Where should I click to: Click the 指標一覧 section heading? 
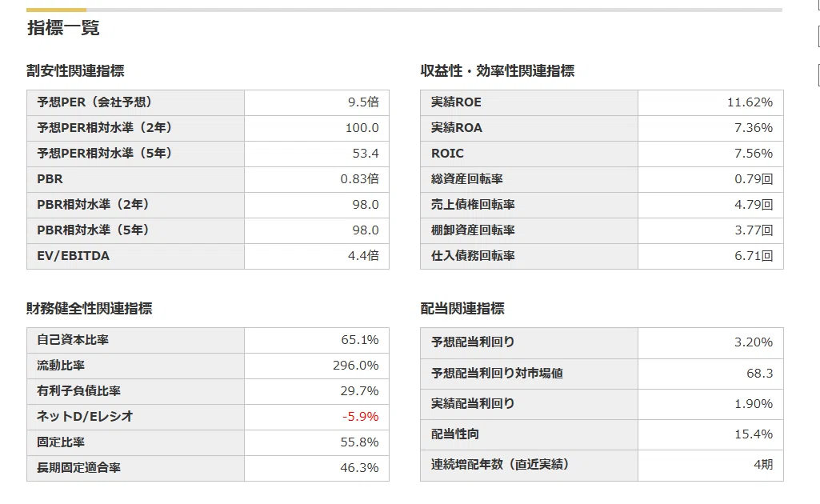63,28
